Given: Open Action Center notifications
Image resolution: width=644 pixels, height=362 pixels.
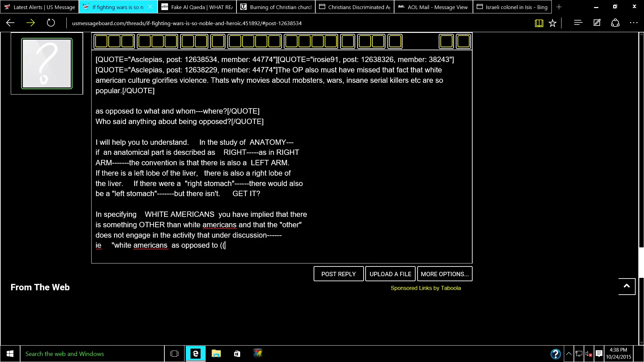Looking at the screenshot, I should (599, 354).
